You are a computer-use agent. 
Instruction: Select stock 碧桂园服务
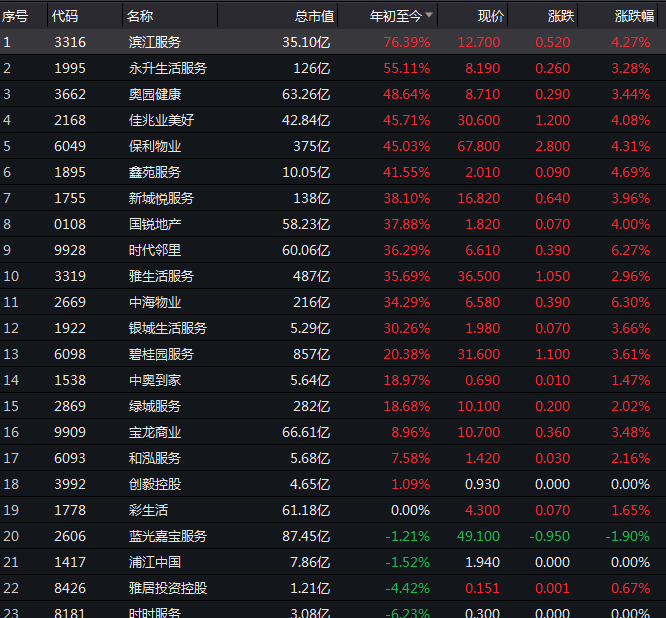point(161,354)
